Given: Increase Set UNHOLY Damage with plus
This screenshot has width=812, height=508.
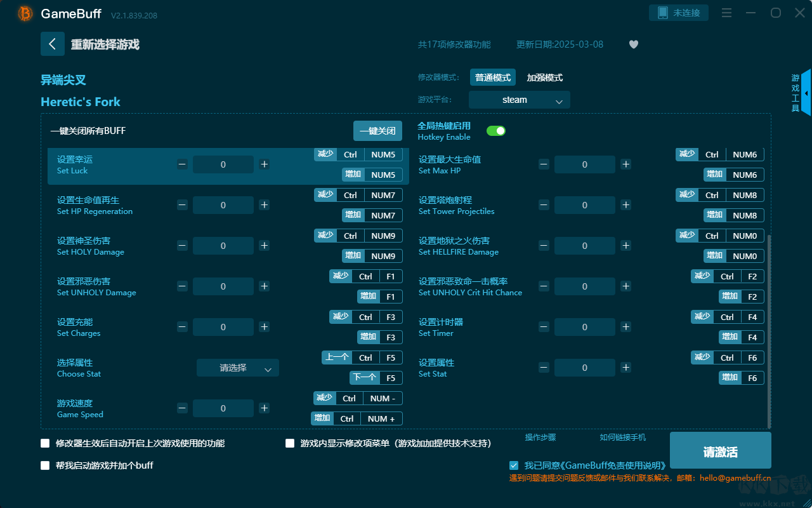Looking at the screenshot, I should [265, 286].
